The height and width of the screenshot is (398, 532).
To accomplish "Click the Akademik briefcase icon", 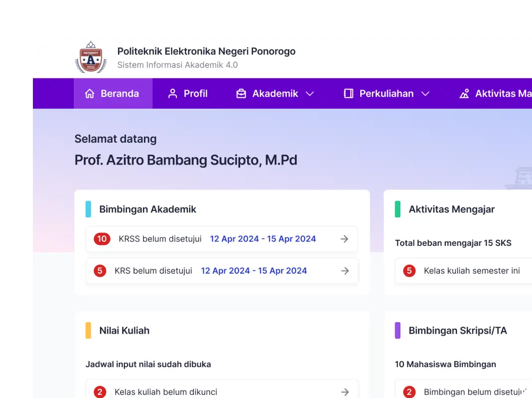I will coord(241,93).
